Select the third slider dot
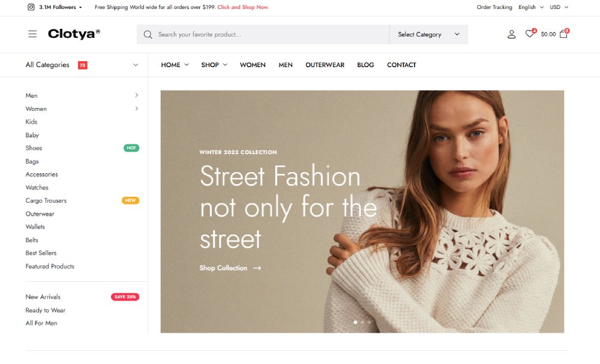 click(x=369, y=322)
